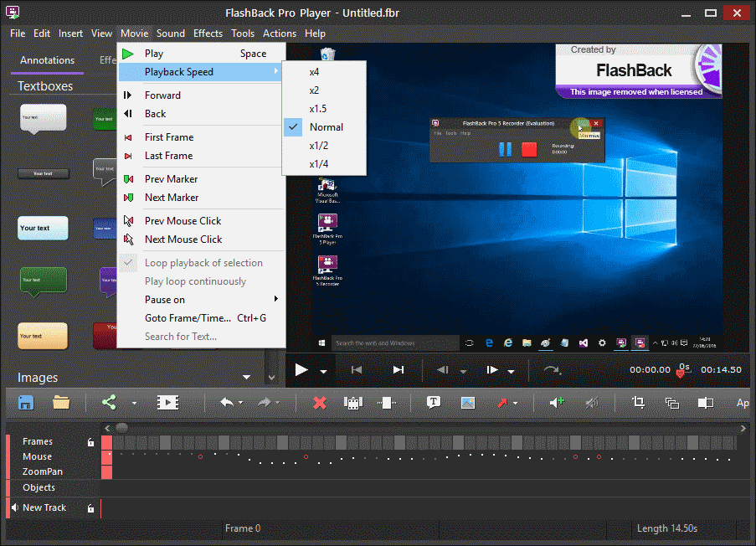Choose Prev Mouse Click menu entry
Screen dimensions: 756x546
(x=201, y=221)
